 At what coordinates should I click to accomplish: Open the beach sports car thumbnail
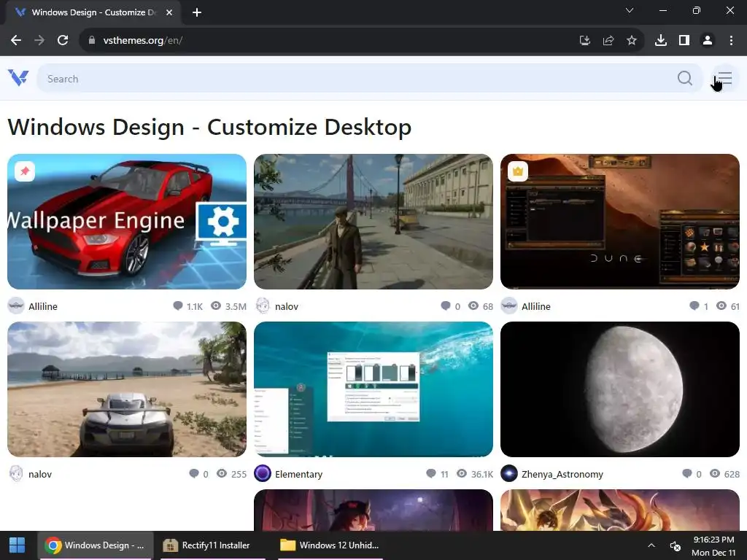pos(127,389)
